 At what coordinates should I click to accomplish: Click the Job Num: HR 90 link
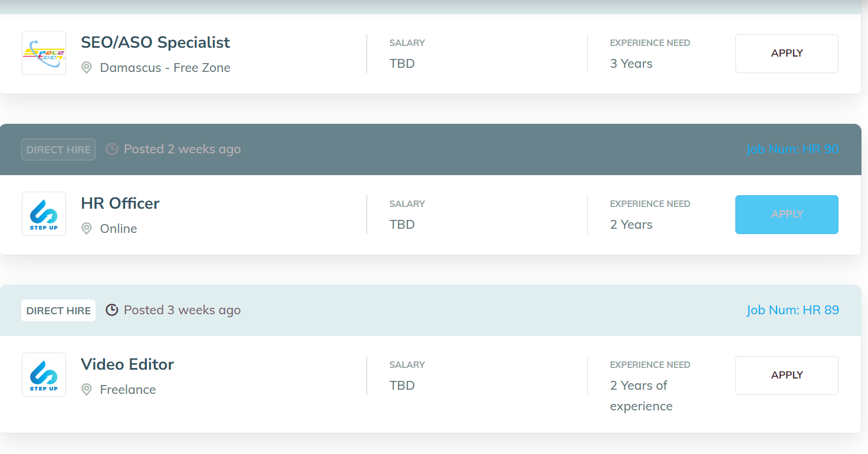[793, 149]
